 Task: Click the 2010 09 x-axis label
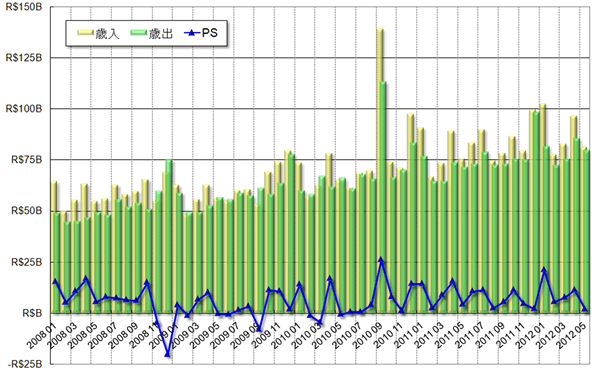(x=366, y=335)
